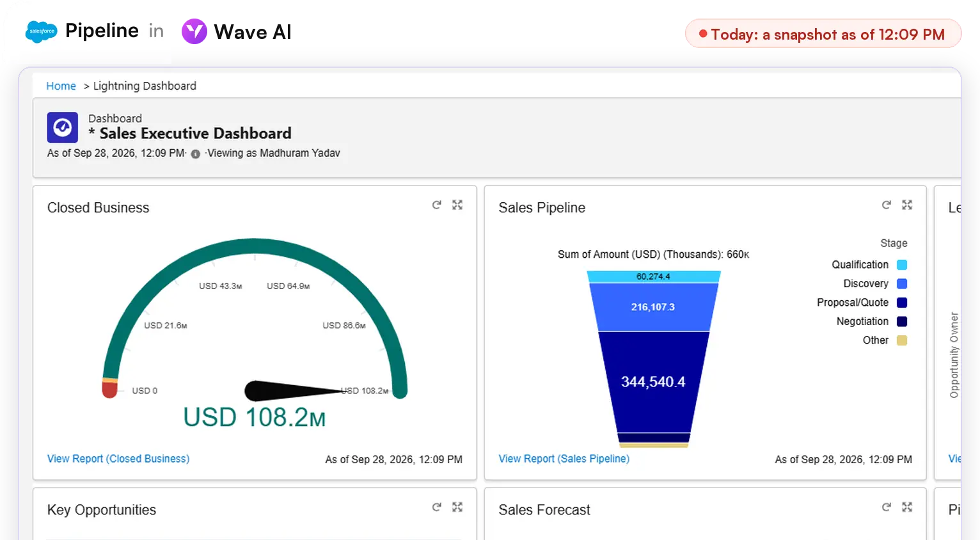Click the Negotiation legend color swatch
This screenshot has width=980, height=540.
[x=902, y=321]
